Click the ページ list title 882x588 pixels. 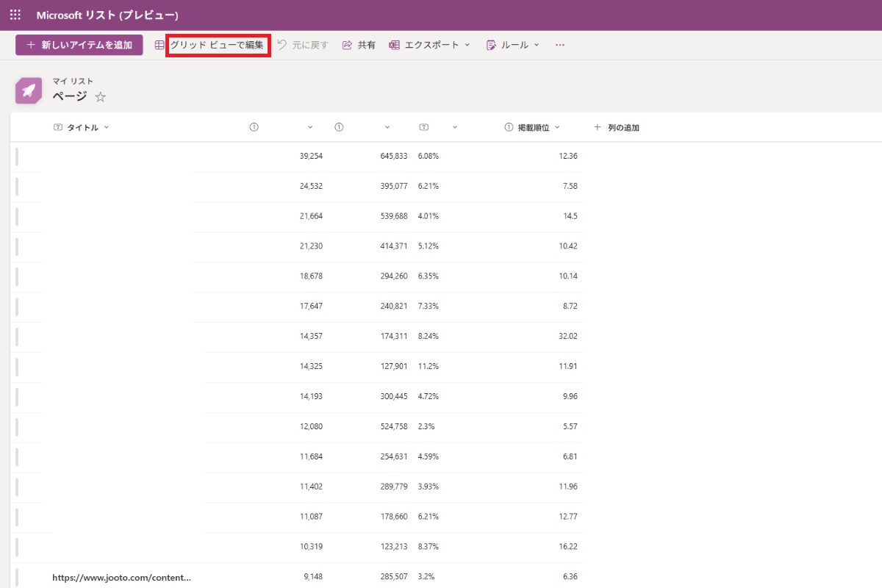tap(70, 96)
